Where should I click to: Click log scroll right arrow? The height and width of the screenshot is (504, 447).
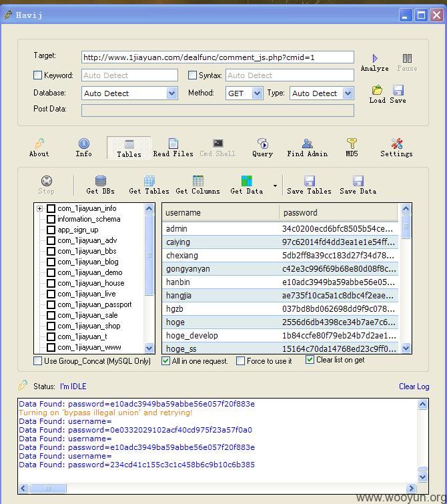click(x=412, y=488)
